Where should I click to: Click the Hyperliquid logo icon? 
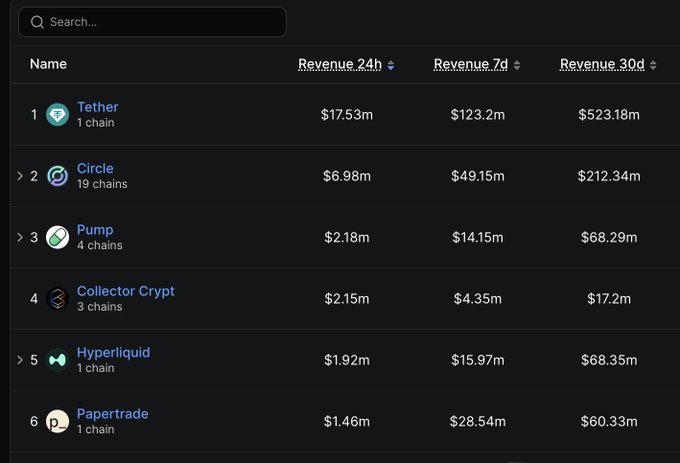click(57, 360)
